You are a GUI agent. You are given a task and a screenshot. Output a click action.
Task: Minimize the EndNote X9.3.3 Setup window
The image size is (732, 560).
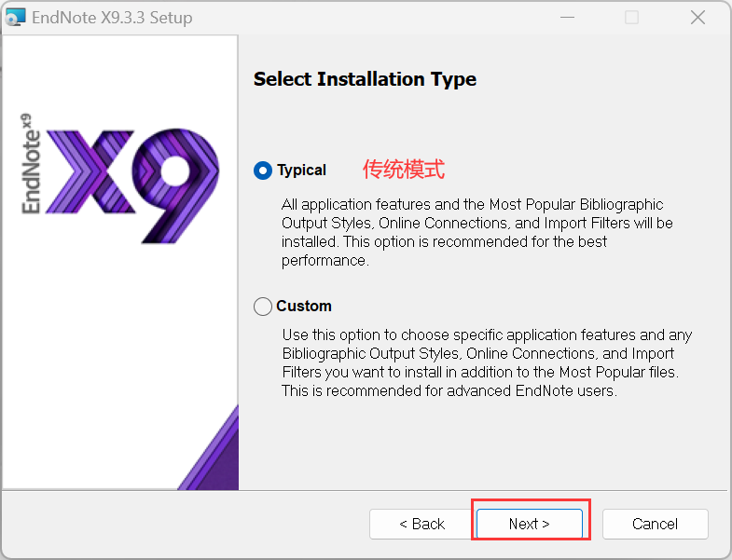(x=567, y=18)
